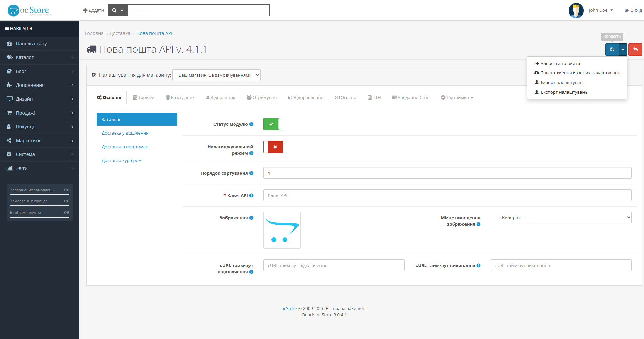Screen dimensions: 644x339
Task: Click help icon next to cURL тайм-аут виконання
Action: tap(478, 266)
